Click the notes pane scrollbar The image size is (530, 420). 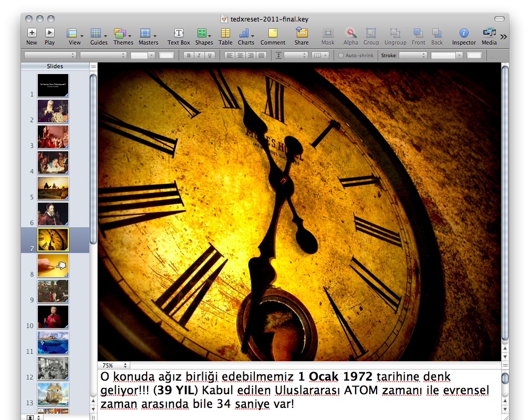[x=505, y=379]
